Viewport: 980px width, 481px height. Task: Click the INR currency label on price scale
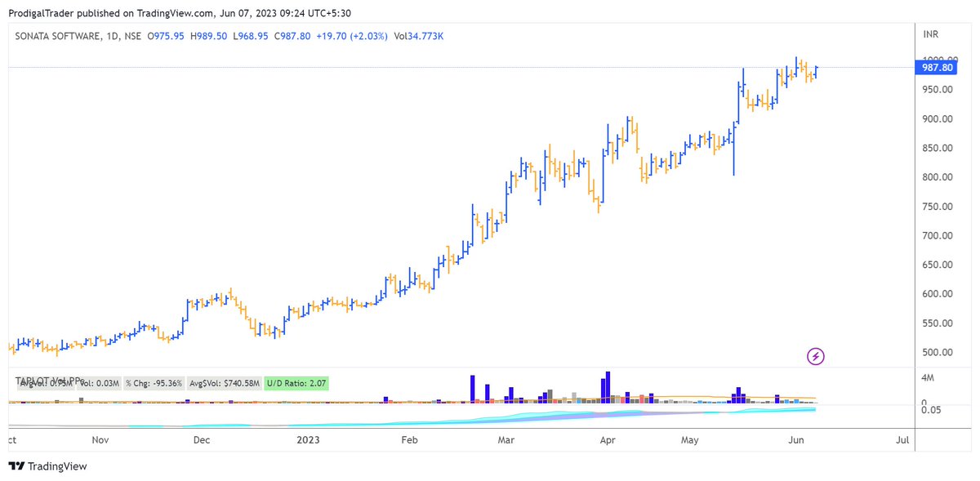pos(932,34)
